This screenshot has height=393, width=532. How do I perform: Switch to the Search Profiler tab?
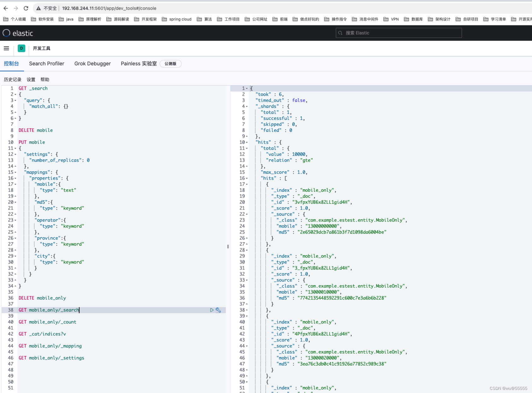click(46, 63)
